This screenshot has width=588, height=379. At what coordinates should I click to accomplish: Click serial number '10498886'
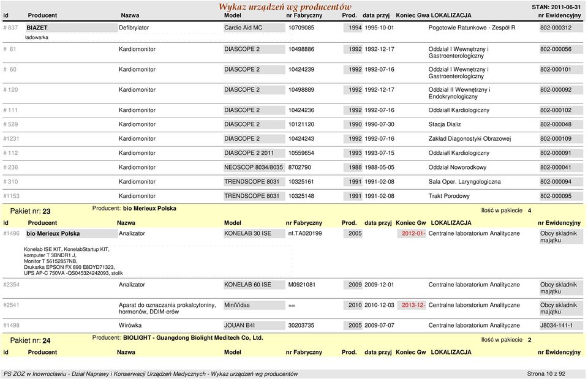(x=301, y=49)
